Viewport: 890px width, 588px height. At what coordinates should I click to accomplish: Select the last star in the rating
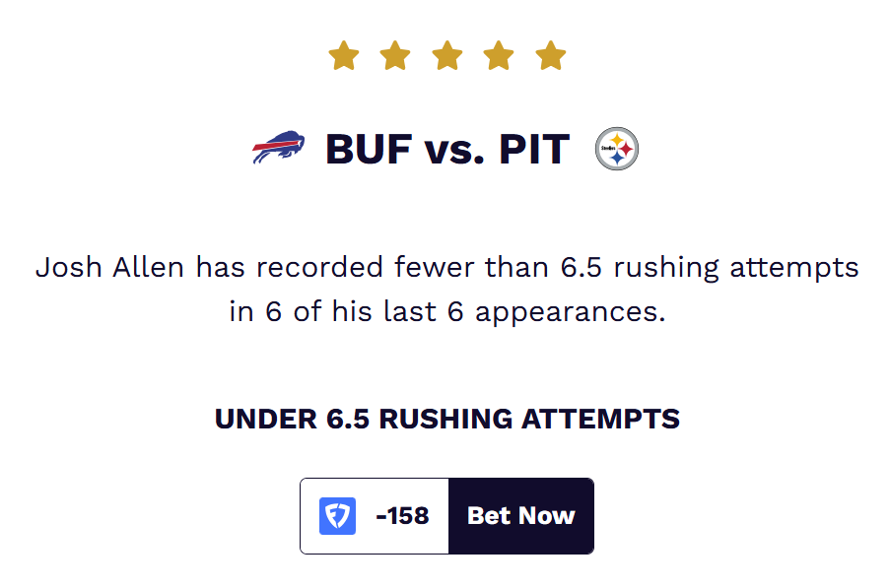[551, 56]
